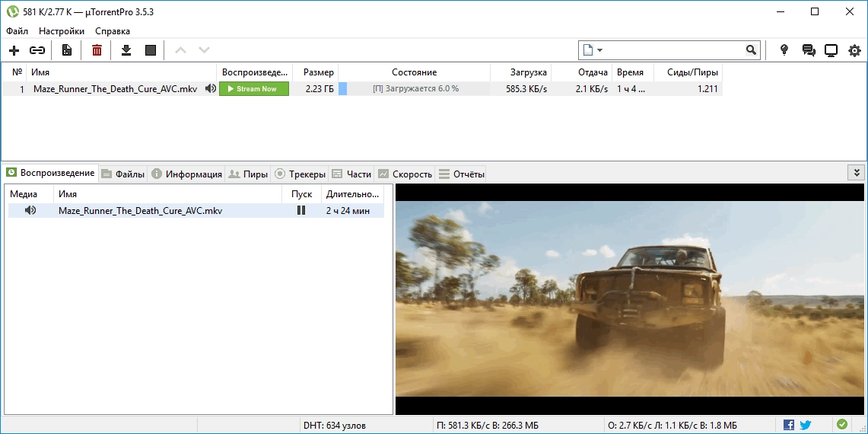The image size is (868, 434).
Task: Click the lightbulb tips icon
Action: pyautogui.click(x=784, y=50)
